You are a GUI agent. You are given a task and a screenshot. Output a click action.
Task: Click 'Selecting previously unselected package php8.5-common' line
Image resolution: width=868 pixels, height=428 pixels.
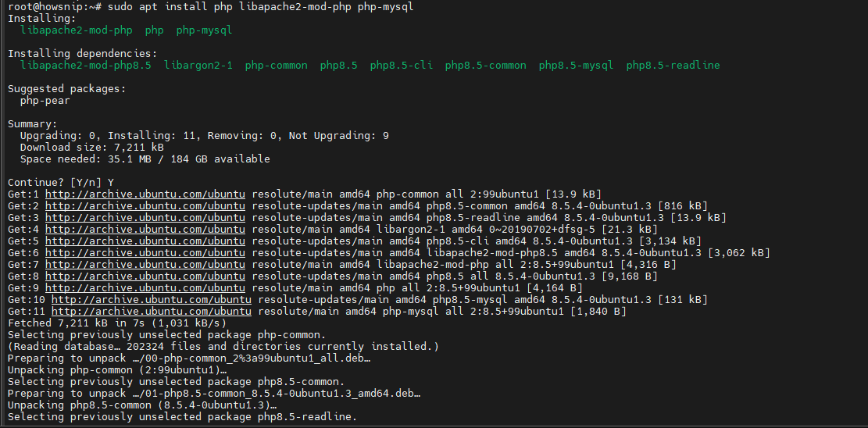tap(176, 382)
